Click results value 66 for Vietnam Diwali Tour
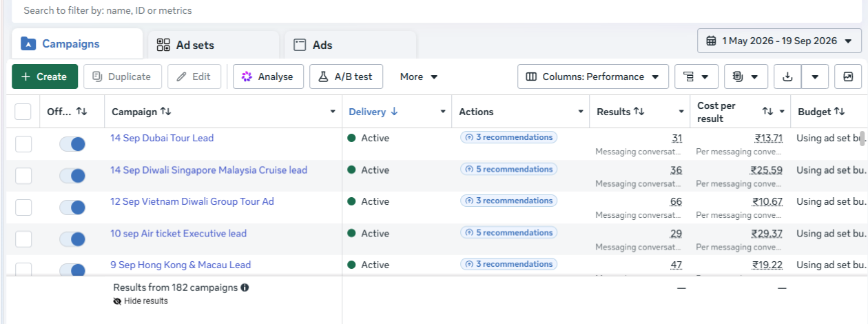The width and height of the screenshot is (868, 324). [676, 201]
